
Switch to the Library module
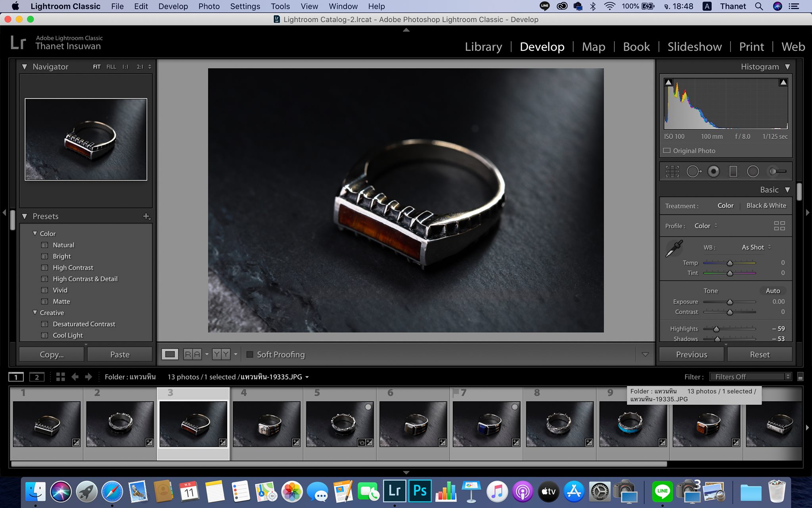[x=483, y=47]
